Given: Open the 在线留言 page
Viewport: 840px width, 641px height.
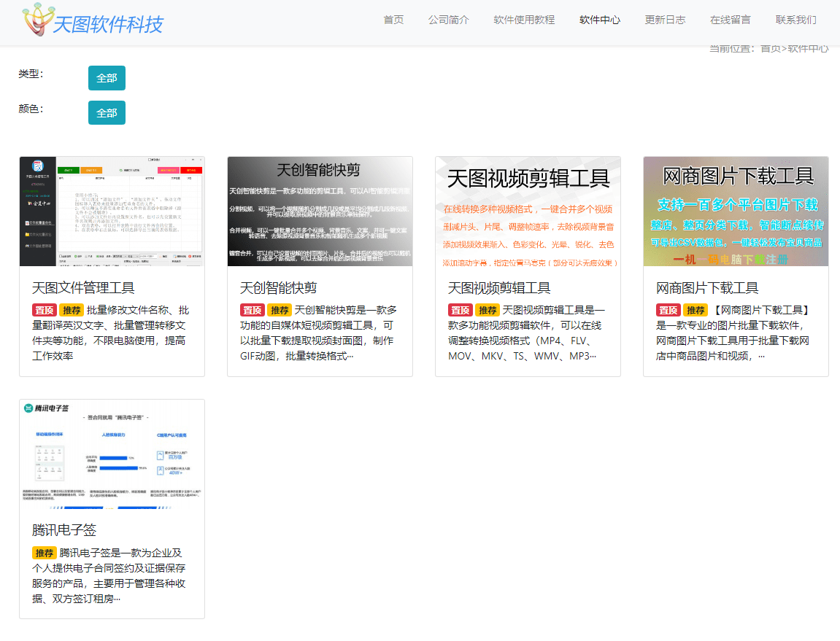Looking at the screenshot, I should 731,20.
